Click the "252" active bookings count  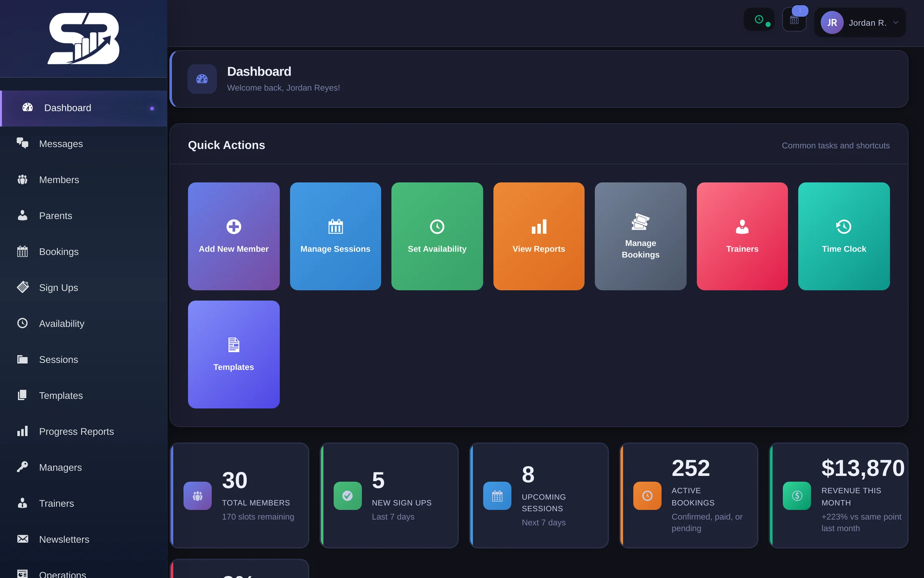pyautogui.click(x=691, y=468)
